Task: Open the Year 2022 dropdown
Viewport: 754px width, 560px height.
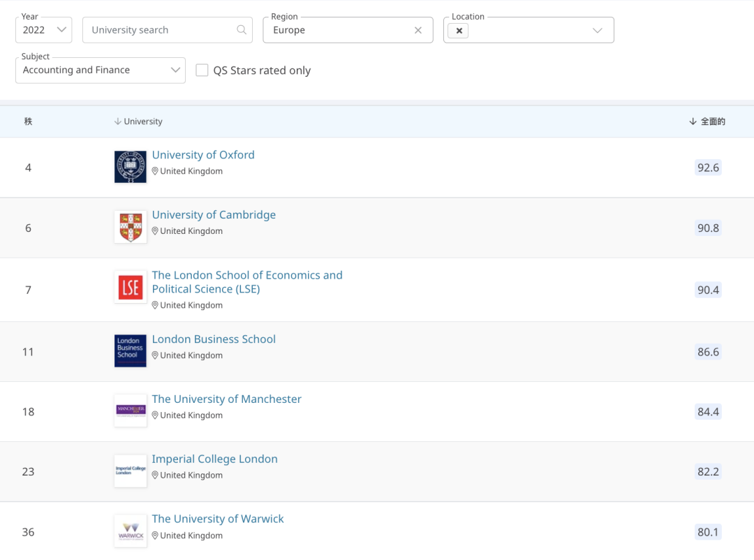Action: pyautogui.click(x=44, y=30)
